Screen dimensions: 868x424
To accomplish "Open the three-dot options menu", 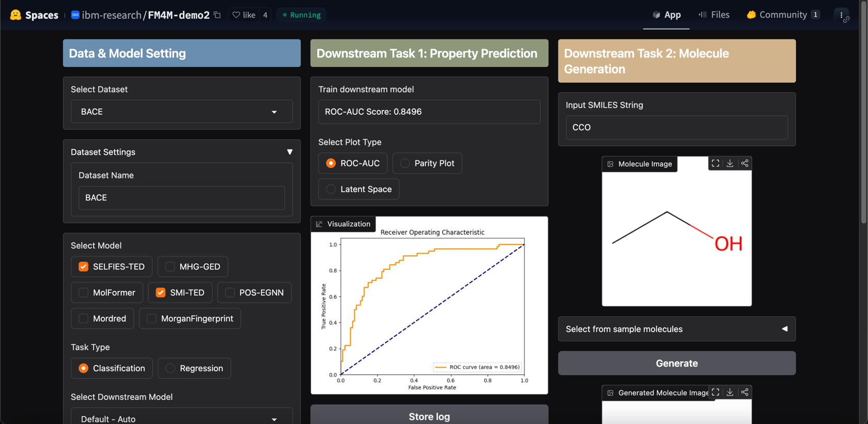I will (841, 15).
